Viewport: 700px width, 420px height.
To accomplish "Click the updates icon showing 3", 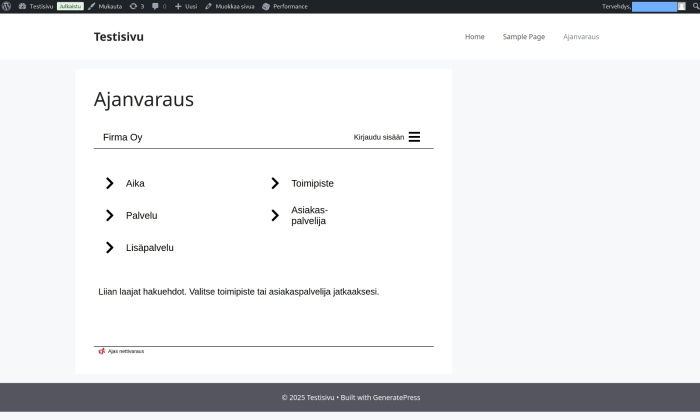I will point(137,6).
